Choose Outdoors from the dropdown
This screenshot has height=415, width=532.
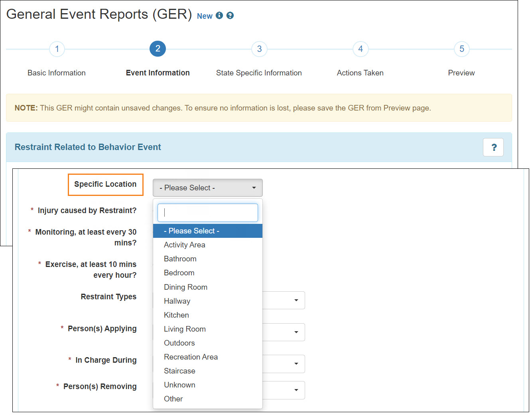tap(208, 343)
